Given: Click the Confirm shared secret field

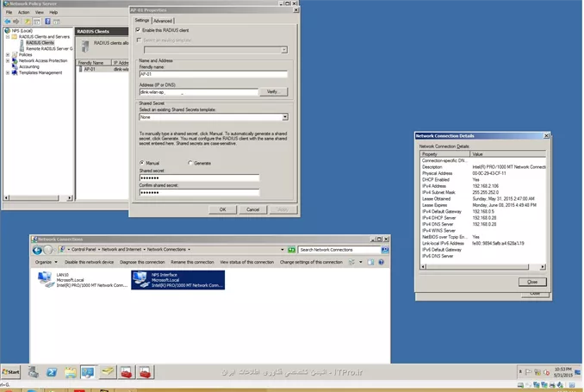Looking at the screenshot, I should point(199,192).
